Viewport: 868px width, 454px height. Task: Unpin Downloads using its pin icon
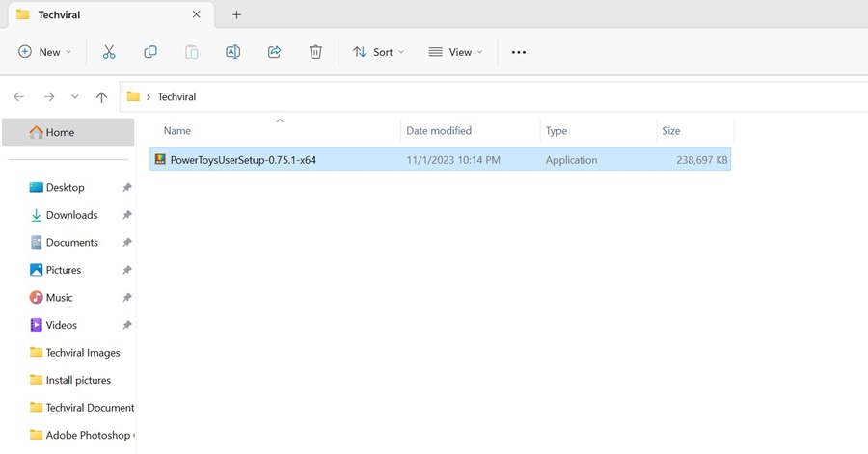(126, 215)
